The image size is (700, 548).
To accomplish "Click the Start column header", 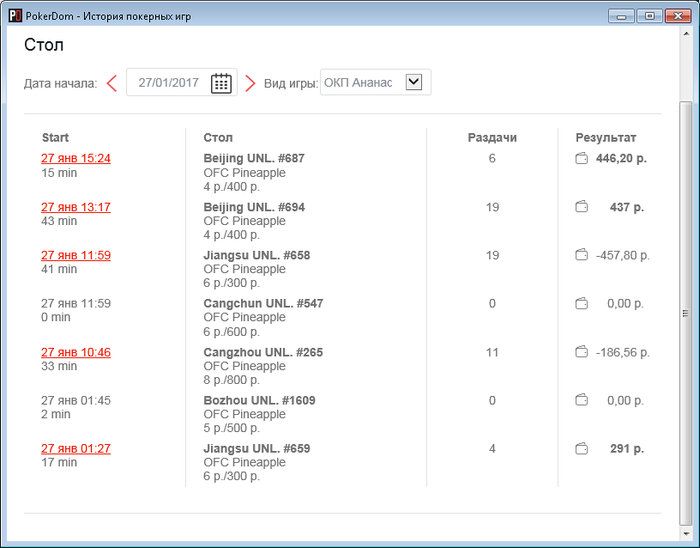I will pyautogui.click(x=55, y=137).
